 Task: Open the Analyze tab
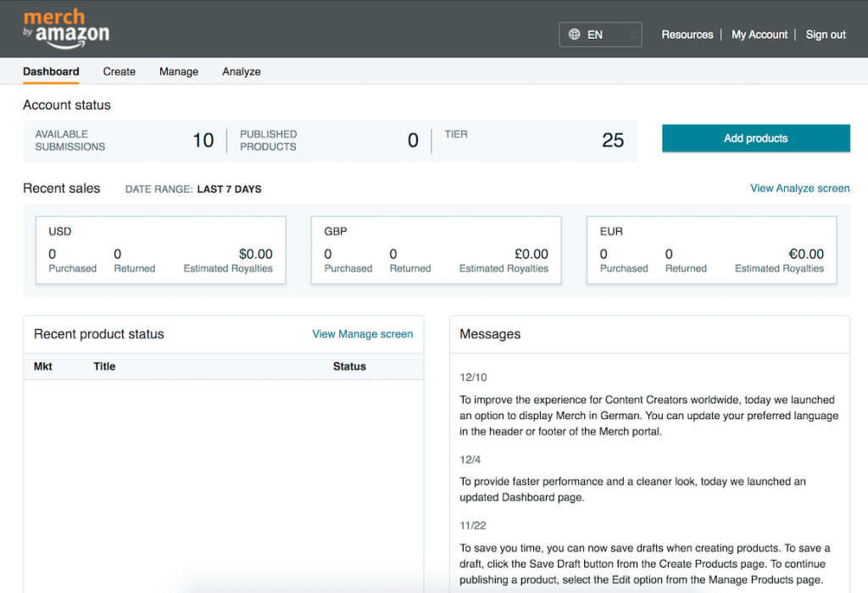[242, 71]
